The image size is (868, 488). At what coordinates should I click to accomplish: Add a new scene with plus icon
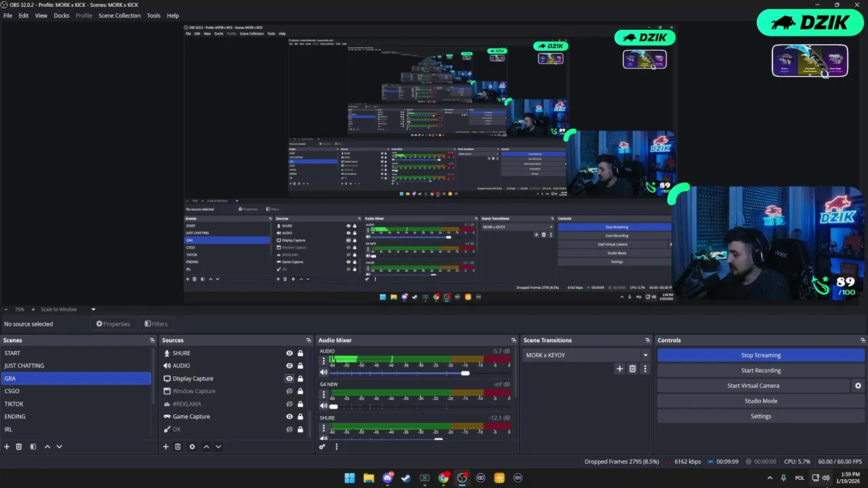pyautogui.click(x=7, y=447)
